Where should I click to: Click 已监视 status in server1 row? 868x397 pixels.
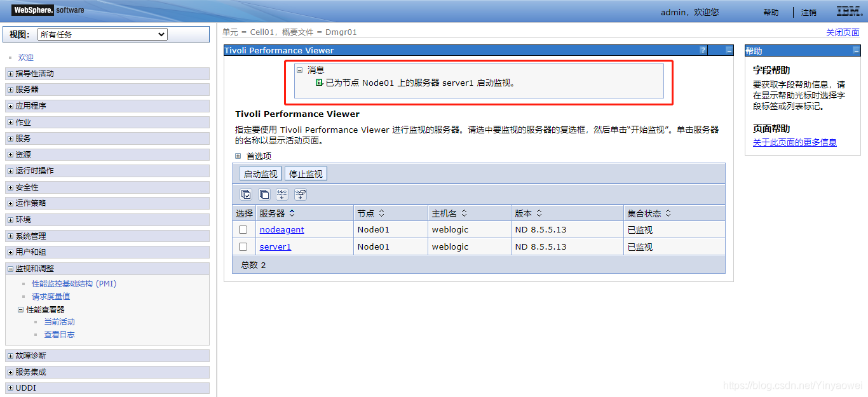640,247
